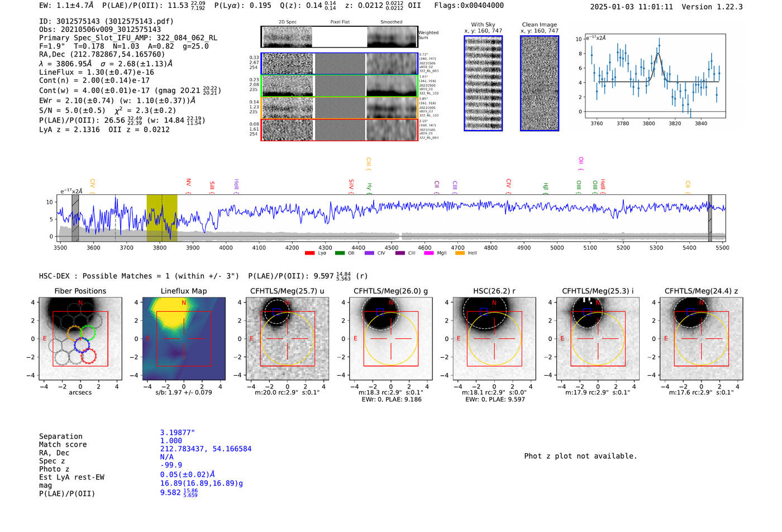The image size is (782, 532).
Task: Select the Weighted Sum 2D spectrum row
Action: point(340,37)
